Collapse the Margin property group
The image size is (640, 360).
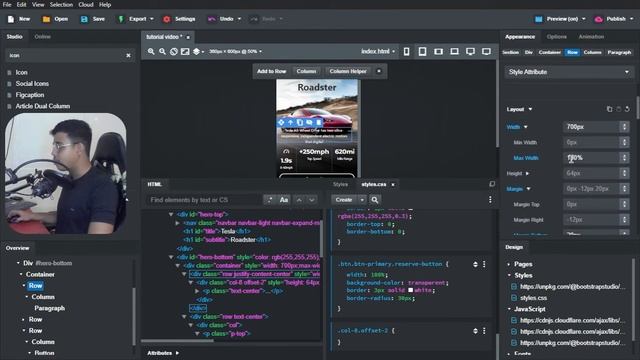(x=528, y=189)
